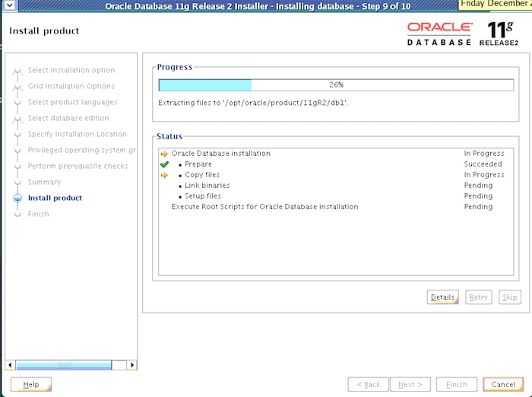Click the Next button
The width and height of the screenshot is (532, 397).
coord(410,384)
